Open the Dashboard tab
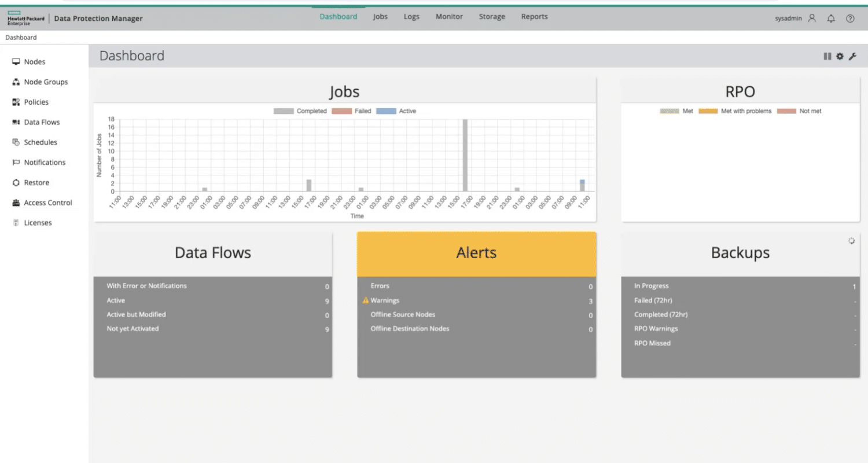 [339, 17]
